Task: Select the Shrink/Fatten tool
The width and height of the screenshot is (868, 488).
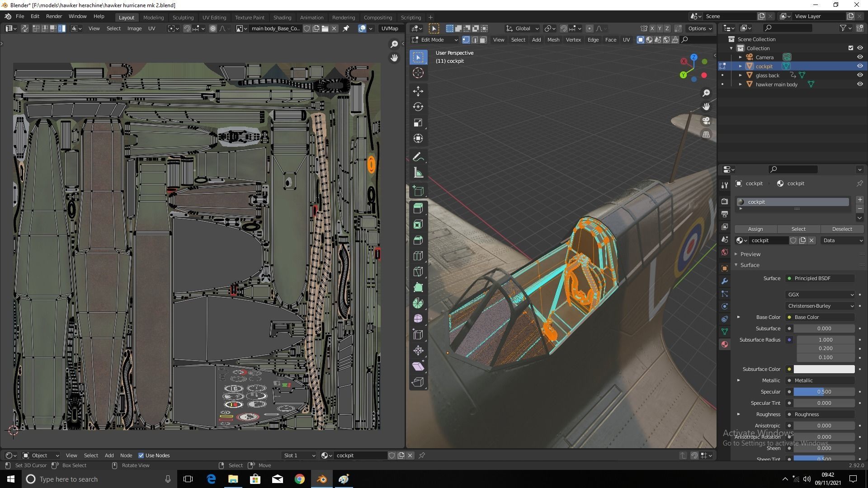Action: 418,351
